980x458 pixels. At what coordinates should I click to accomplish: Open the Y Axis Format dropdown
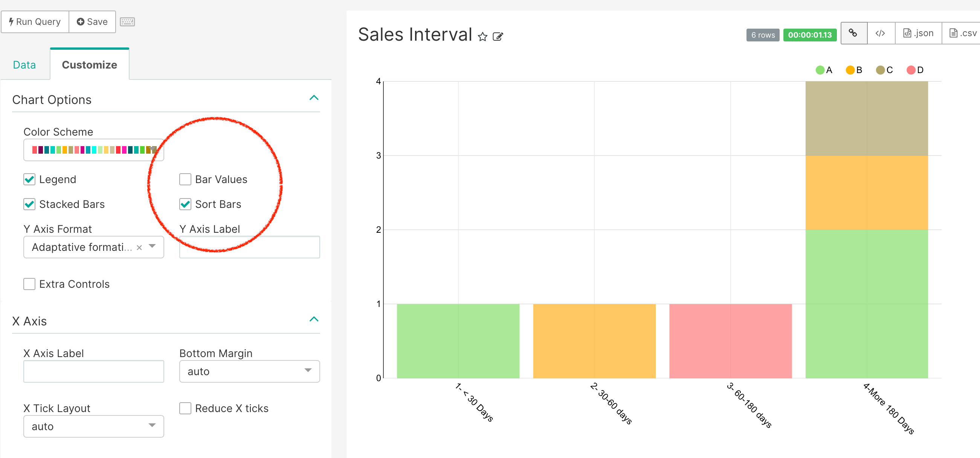coord(152,247)
